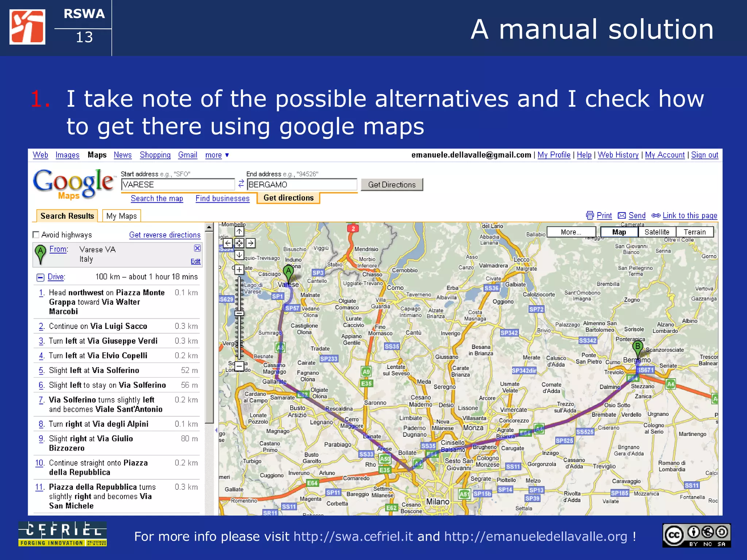Click the scrollbar up arrow in directions panel

click(x=209, y=227)
